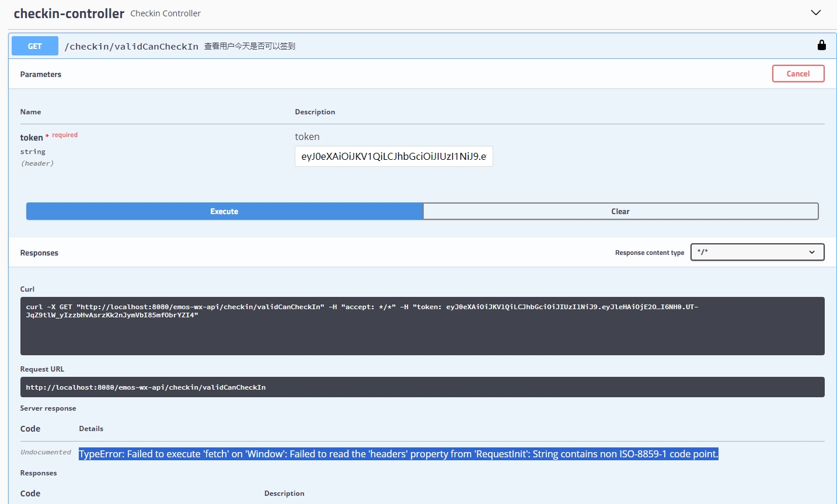Click the checkin-controller heading
Viewport: 837px width, 504px height.
tap(69, 13)
